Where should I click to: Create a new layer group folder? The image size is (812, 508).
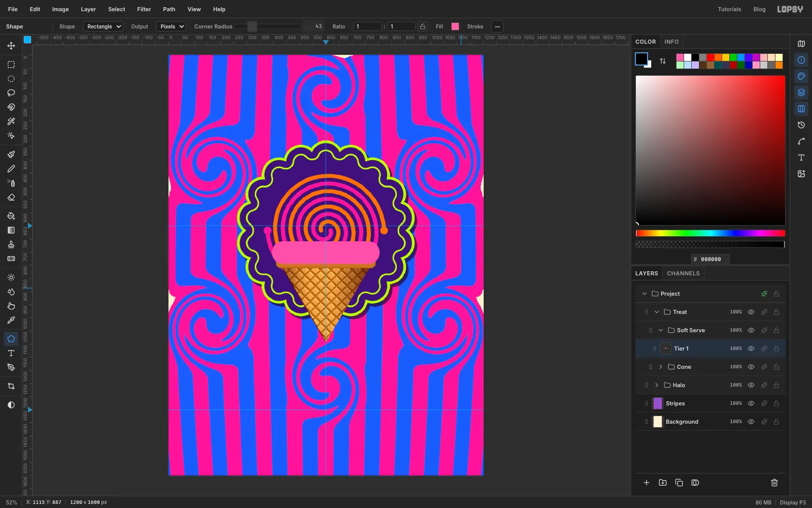click(x=663, y=483)
